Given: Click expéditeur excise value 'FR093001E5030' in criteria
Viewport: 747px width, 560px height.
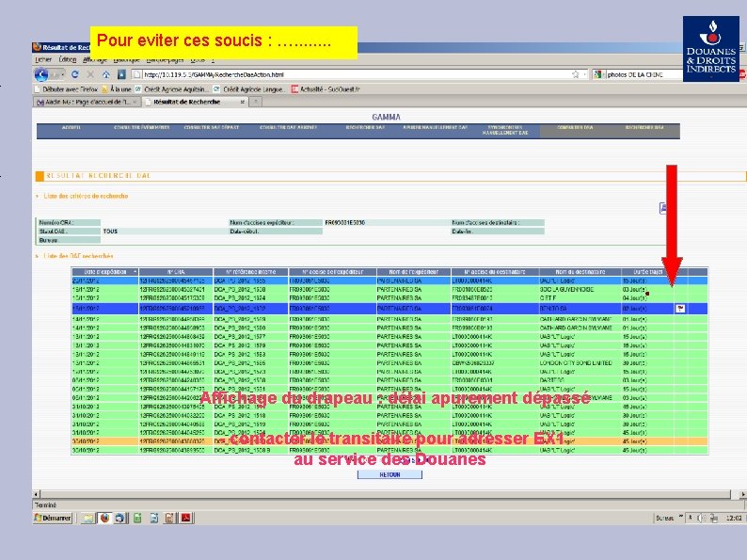Looking at the screenshot, I should (345, 222).
